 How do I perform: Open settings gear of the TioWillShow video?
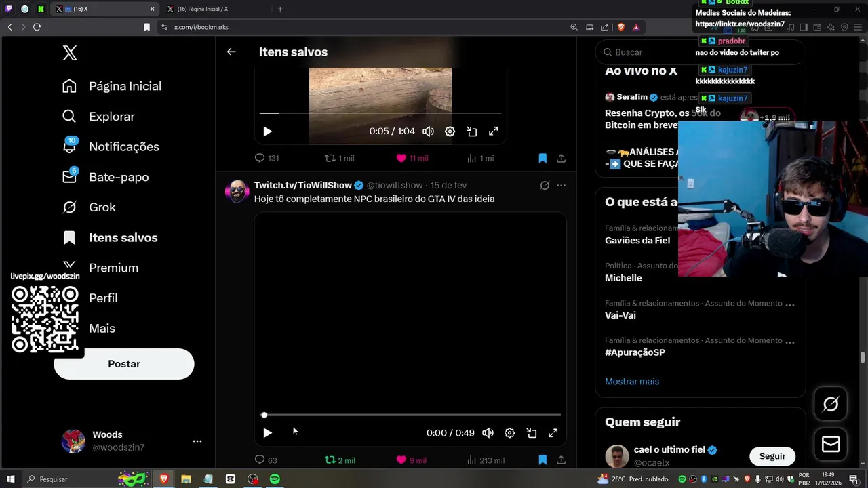click(509, 433)
